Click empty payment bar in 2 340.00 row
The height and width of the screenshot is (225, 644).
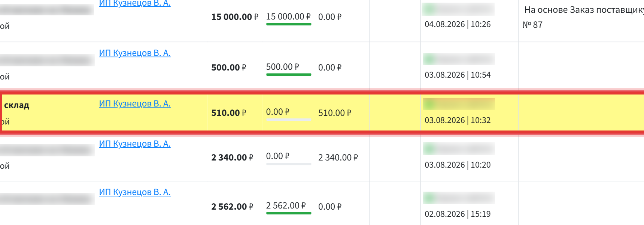click(x=289, y=164)
